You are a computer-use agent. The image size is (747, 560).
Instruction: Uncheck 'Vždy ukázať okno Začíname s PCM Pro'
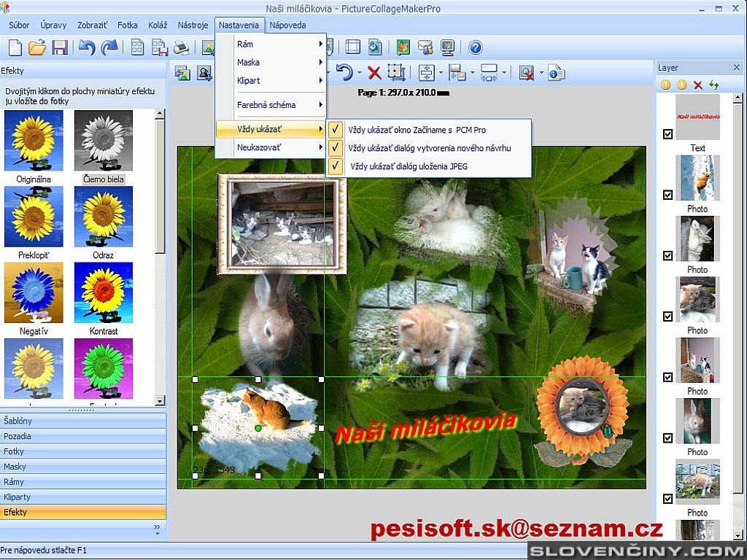click(x=429, y=130)
